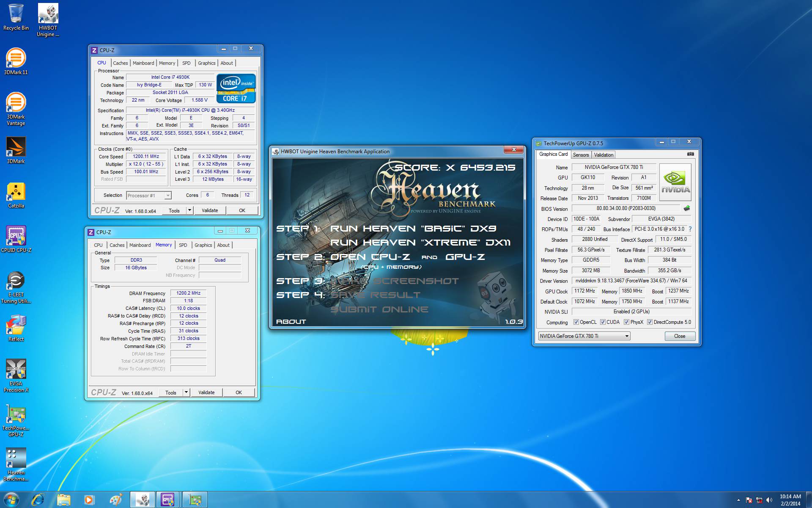The image size is (812, 508).
Task: Open SPD tab in top CPU-Z window
Action: tap(186, 63)
